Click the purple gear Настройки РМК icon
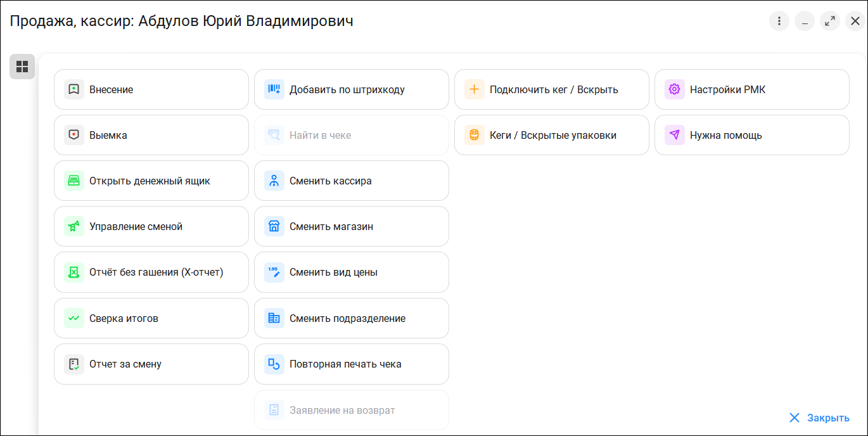 point(675,89)
